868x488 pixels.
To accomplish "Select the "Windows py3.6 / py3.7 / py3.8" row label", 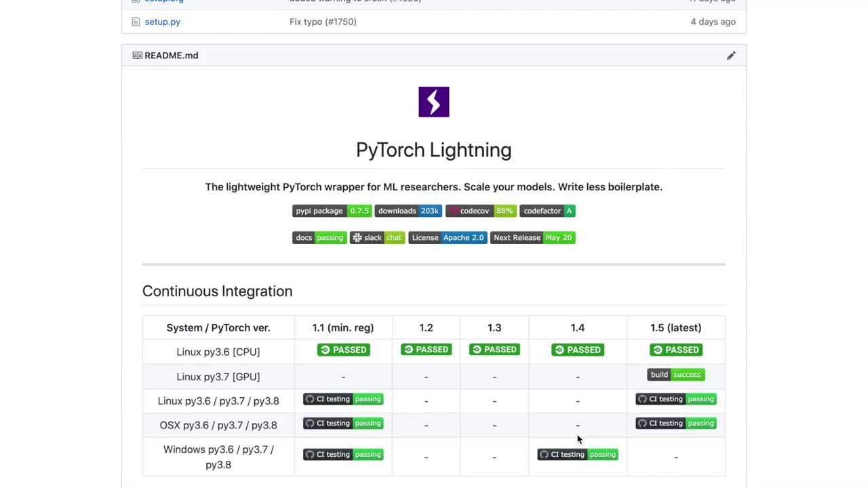I will point(218,457).
